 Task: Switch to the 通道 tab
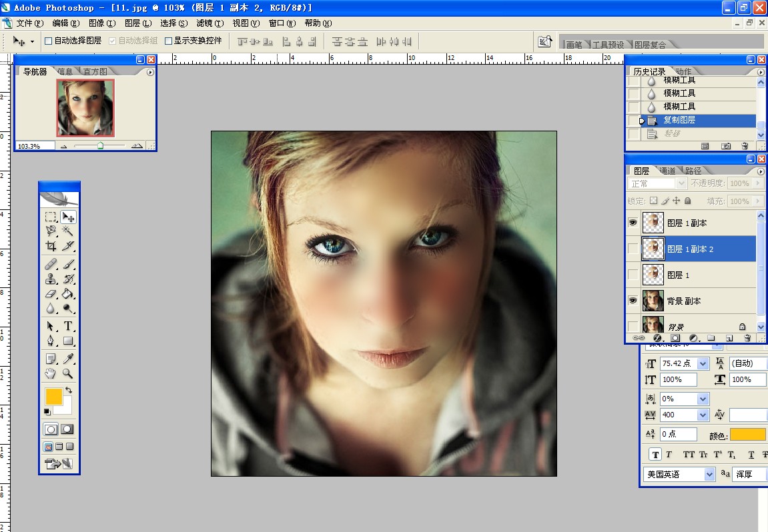(667, 171)
